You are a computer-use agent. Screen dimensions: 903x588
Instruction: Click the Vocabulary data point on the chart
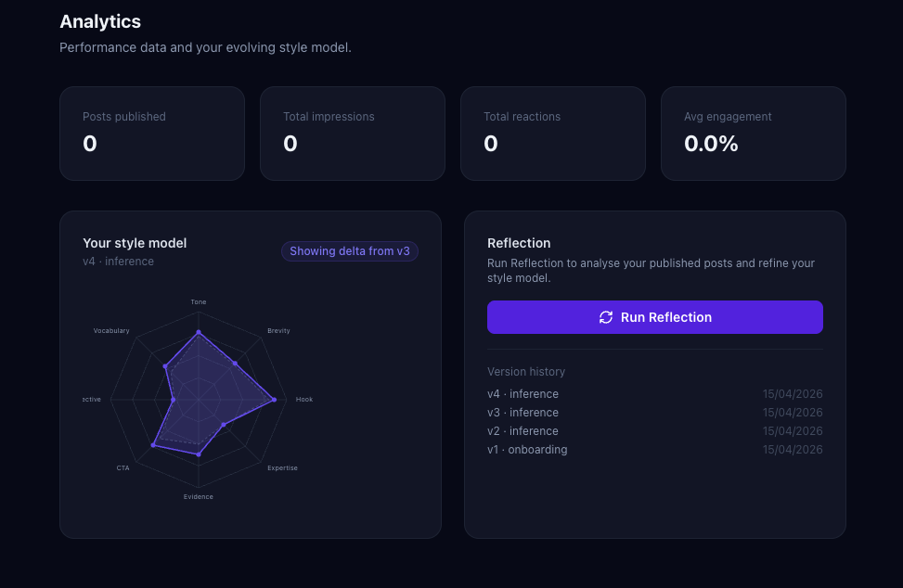tap(164, 366)
